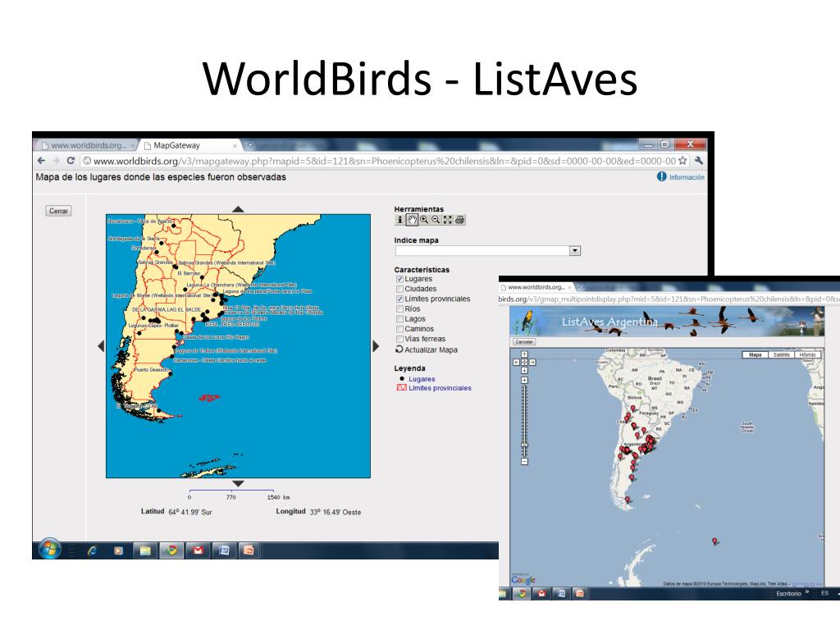Reload the MapGateway page
The height and width of the screenshot is (630, 840).
pos(71,161)
